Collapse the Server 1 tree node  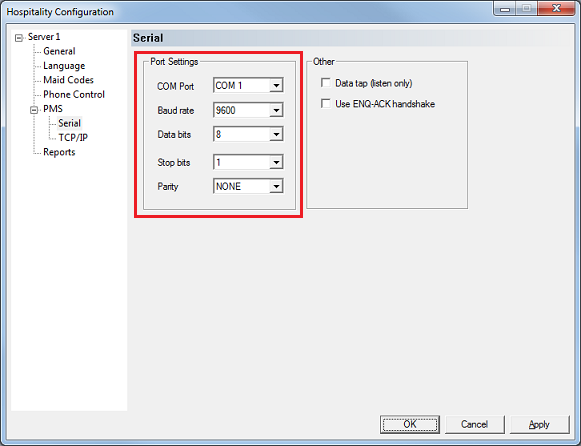coord(19,38)
